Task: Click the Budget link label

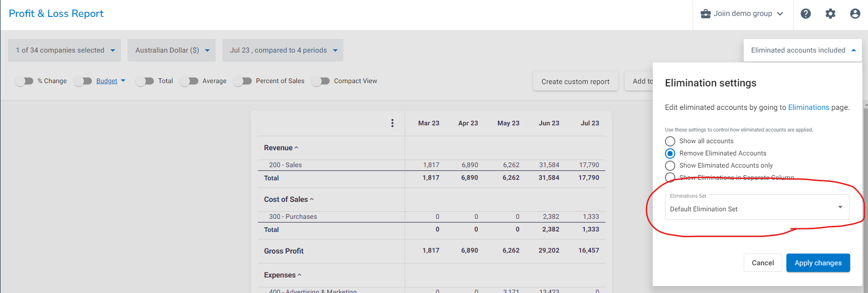Action: 107,81
